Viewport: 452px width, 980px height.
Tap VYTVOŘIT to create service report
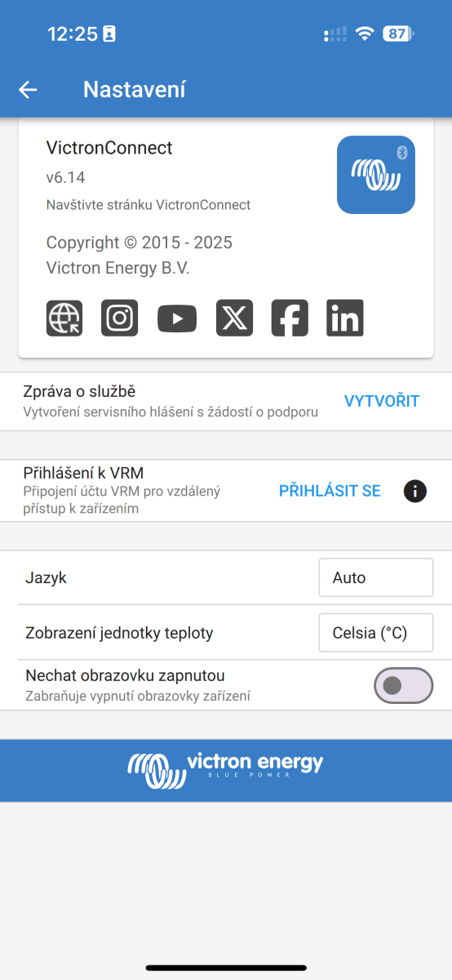click(382, 401)
